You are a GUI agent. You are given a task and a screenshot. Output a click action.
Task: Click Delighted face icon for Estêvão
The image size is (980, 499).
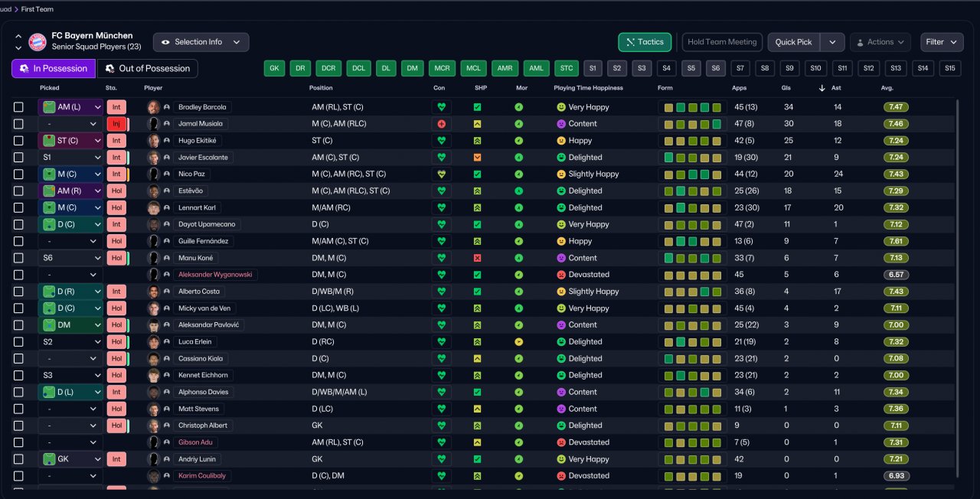560,191
